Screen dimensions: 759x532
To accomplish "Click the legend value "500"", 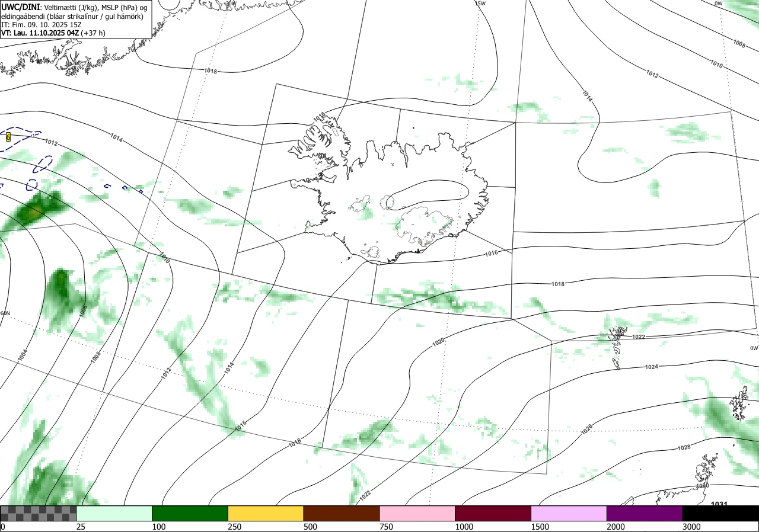I will (x=310, y=527).
